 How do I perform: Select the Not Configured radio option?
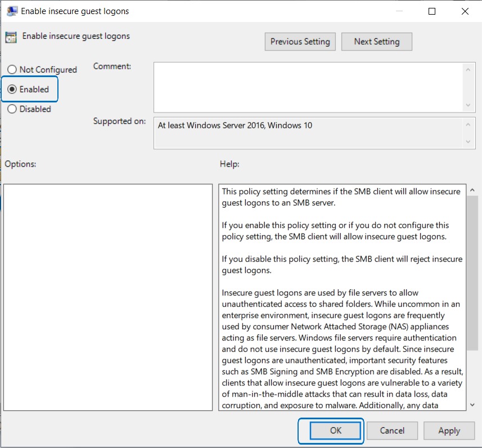click(12, 70)
